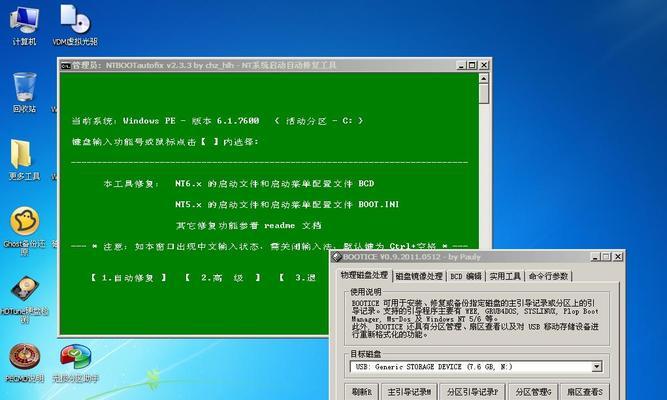Open the BCD 编辑 tab in BOOTICE
Viewport: 667px width, 400px height.
click(466, 276)
